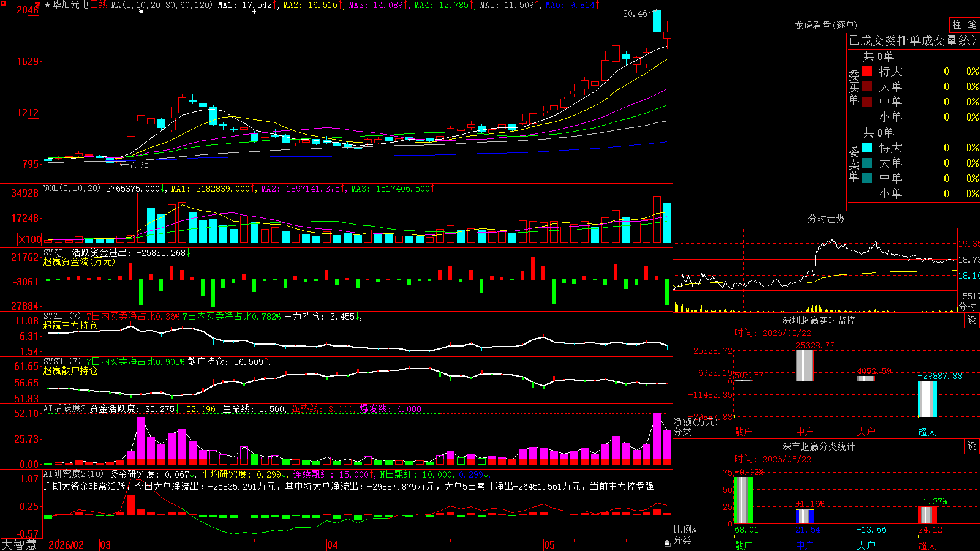
Task: Click the AI研究度2(10) indicator name
Action: click(x=74, y=474)
